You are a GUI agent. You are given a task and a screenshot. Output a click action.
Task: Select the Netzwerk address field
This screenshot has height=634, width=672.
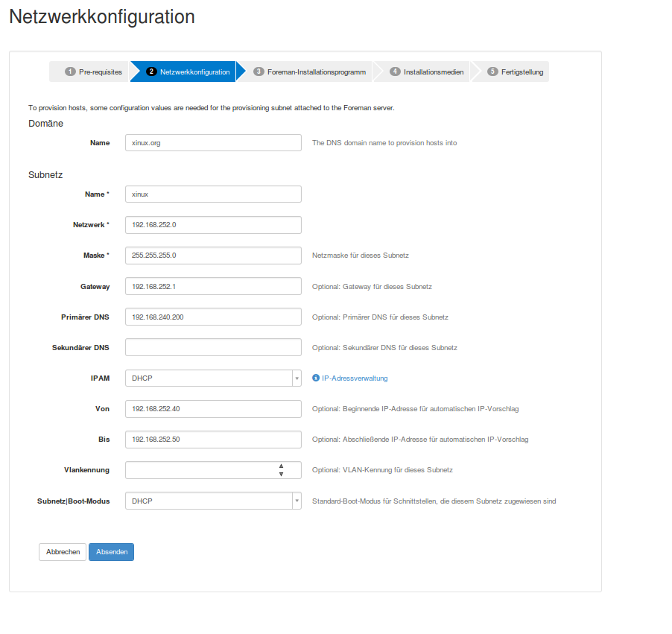point(213,225)
